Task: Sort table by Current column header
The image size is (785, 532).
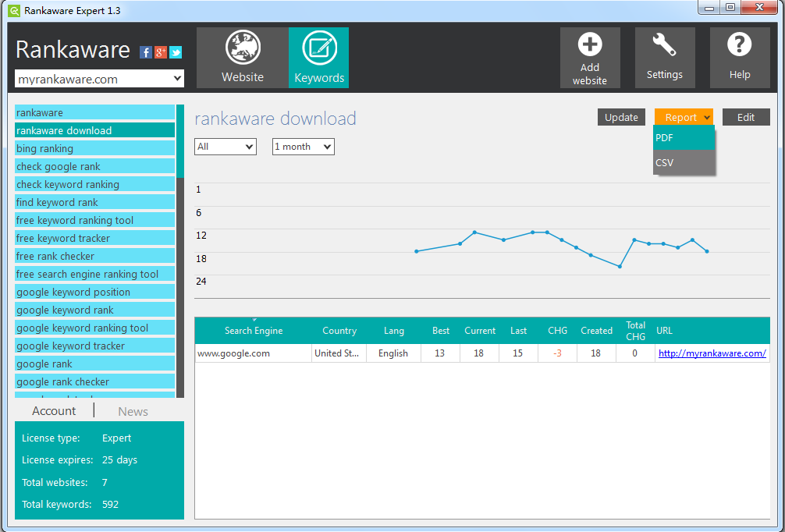Action: coord(480,331)
